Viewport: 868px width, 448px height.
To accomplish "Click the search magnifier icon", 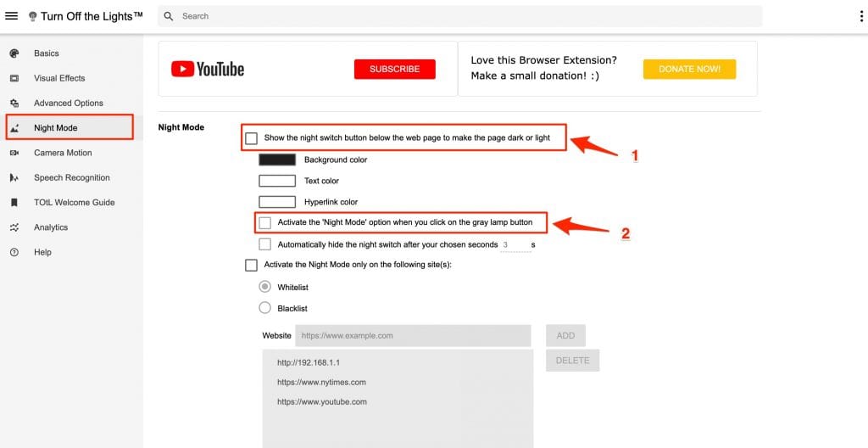I will (169, 16).
